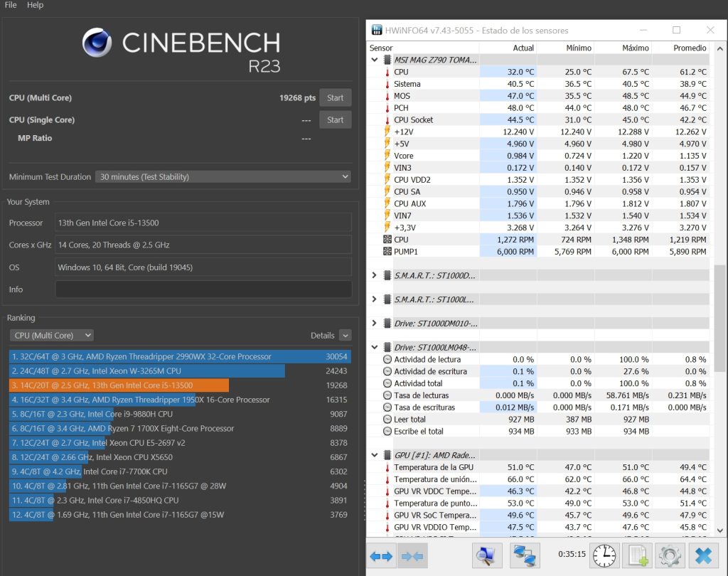728x576 pixels.
Task: Click the lightning icon of the Vcore row
Action: [x=387, y=156]
